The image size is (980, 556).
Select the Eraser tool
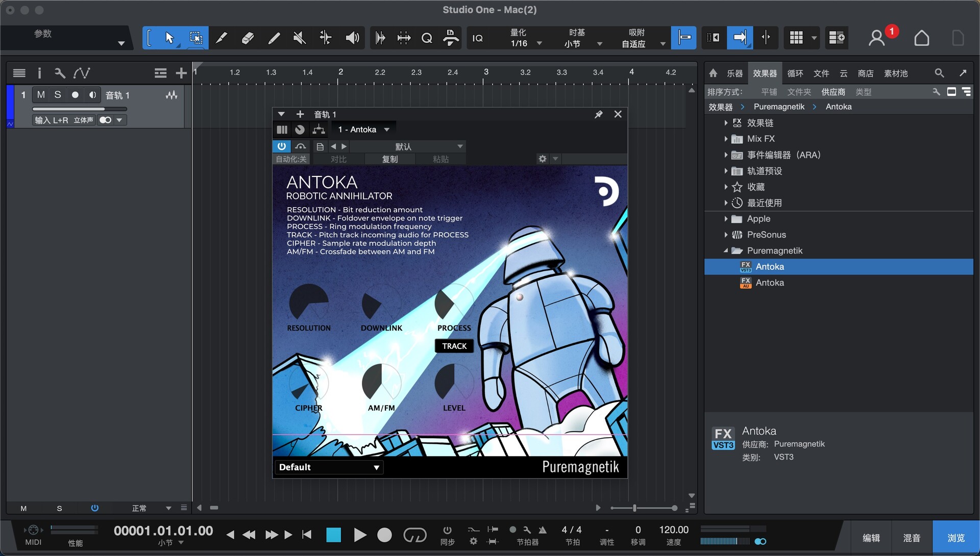tap(248, 38)
